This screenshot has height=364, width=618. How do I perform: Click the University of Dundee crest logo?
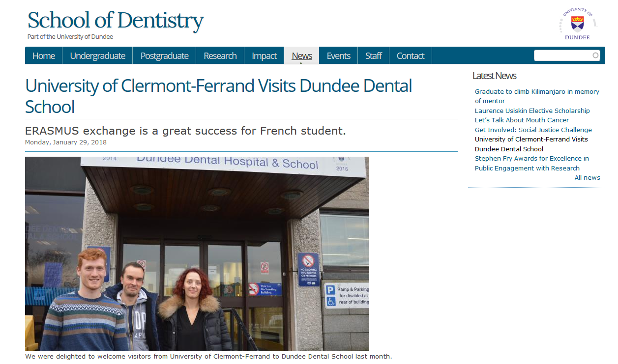tap(578, 25)
